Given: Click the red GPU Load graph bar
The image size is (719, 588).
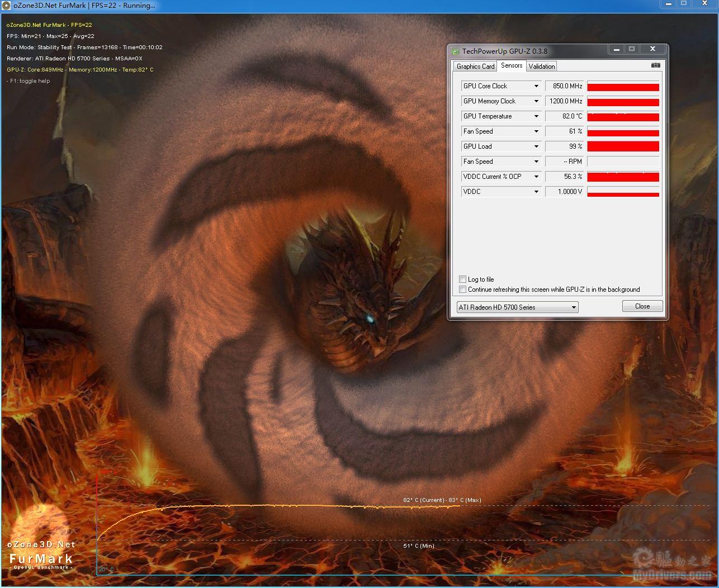Looking at the screenshot, I should coord(623,146).
